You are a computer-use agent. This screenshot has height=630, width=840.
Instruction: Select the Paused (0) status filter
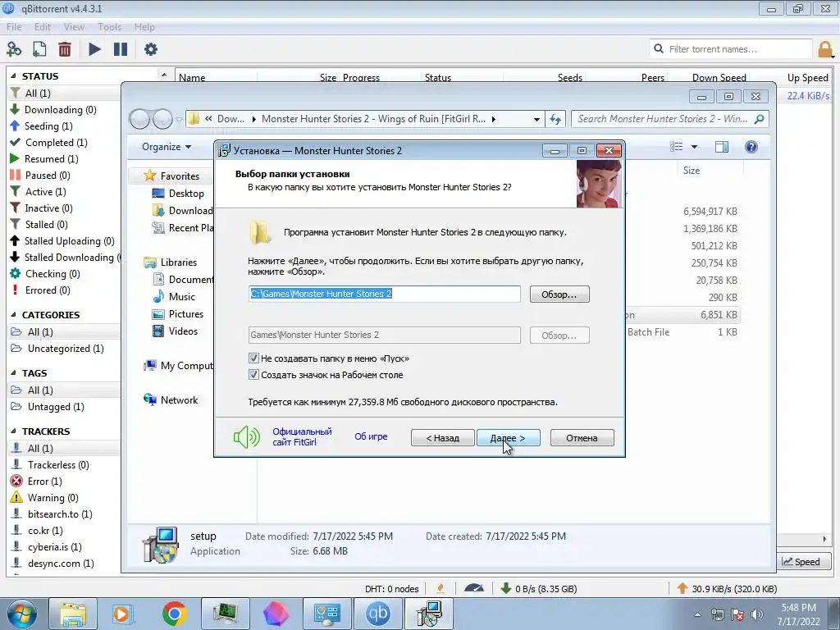[x=48, y=176]
